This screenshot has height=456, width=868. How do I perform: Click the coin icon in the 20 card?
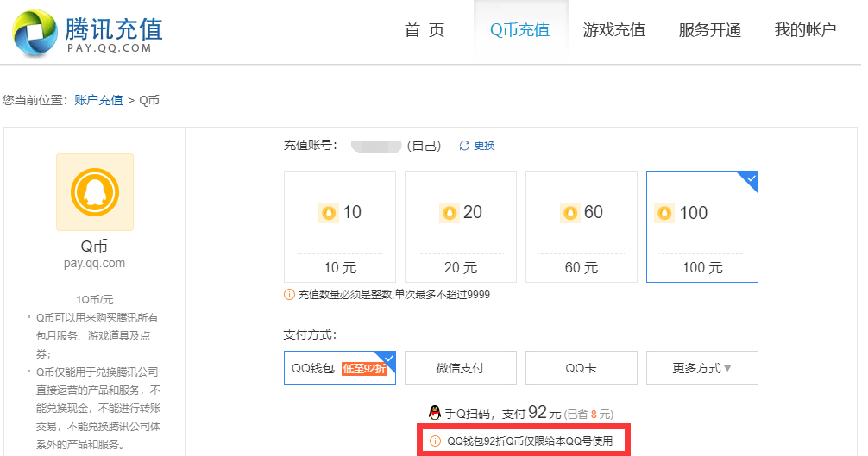[449, 213]
